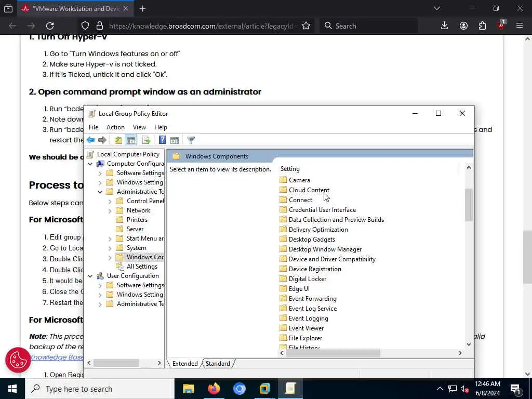This screenshot has width=532, height=399.
Task: Open the cookie settings round icon
Action: pyautogui.click(x=18, y=360)
